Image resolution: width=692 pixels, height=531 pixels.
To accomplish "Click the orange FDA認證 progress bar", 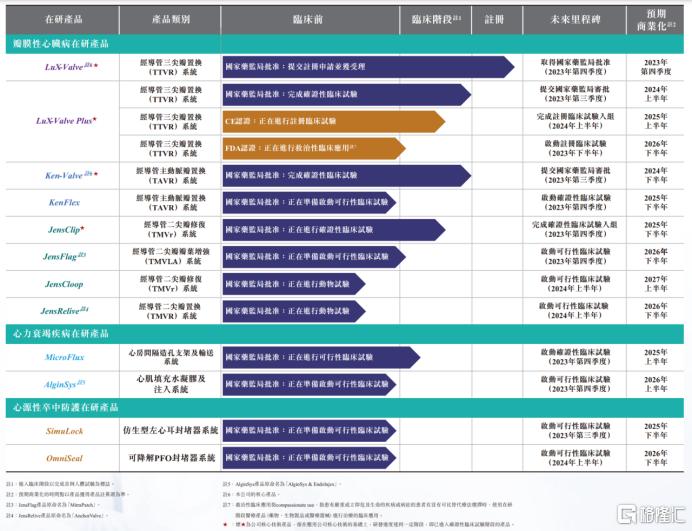I will (x=314, y=148).
